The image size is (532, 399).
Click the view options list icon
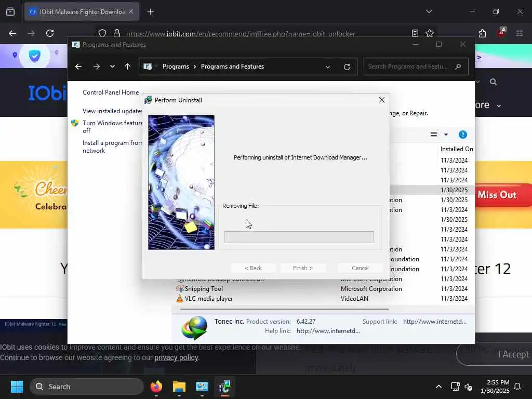[x=434, y=135]
